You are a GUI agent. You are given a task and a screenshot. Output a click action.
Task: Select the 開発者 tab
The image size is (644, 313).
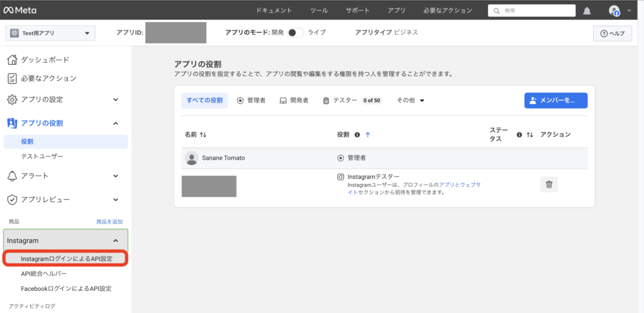pyautogui.click(x=294, y=100)
